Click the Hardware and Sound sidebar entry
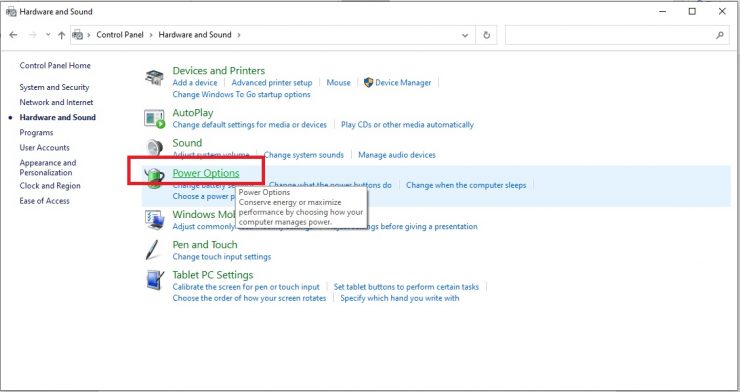The height and width of the screenshot is (392, 740). 58,117
